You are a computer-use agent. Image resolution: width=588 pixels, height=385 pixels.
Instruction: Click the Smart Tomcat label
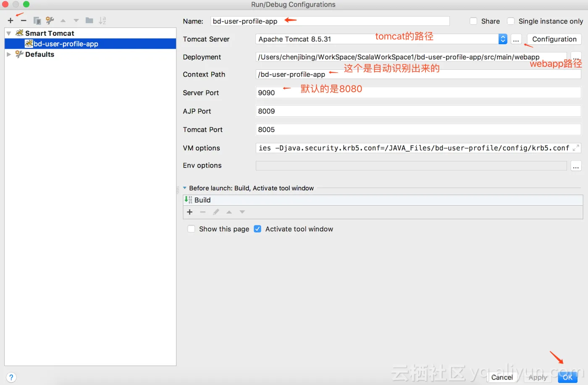50,33
